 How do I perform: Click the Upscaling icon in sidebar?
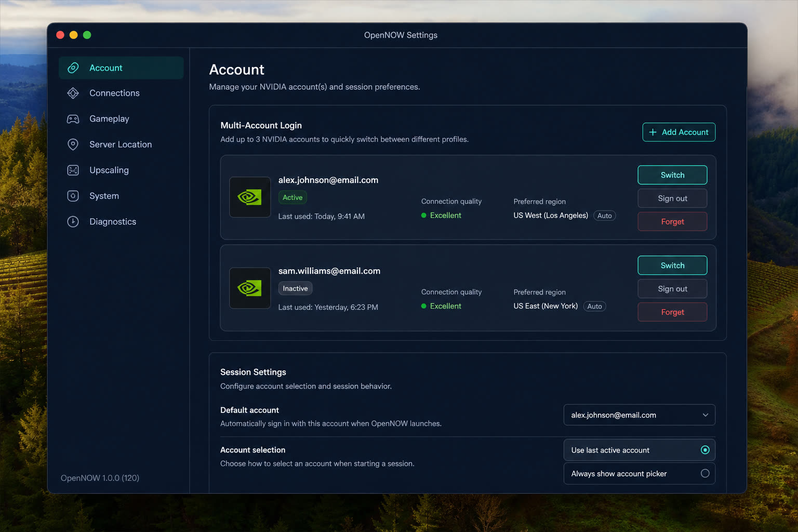[x=73, y=170]
